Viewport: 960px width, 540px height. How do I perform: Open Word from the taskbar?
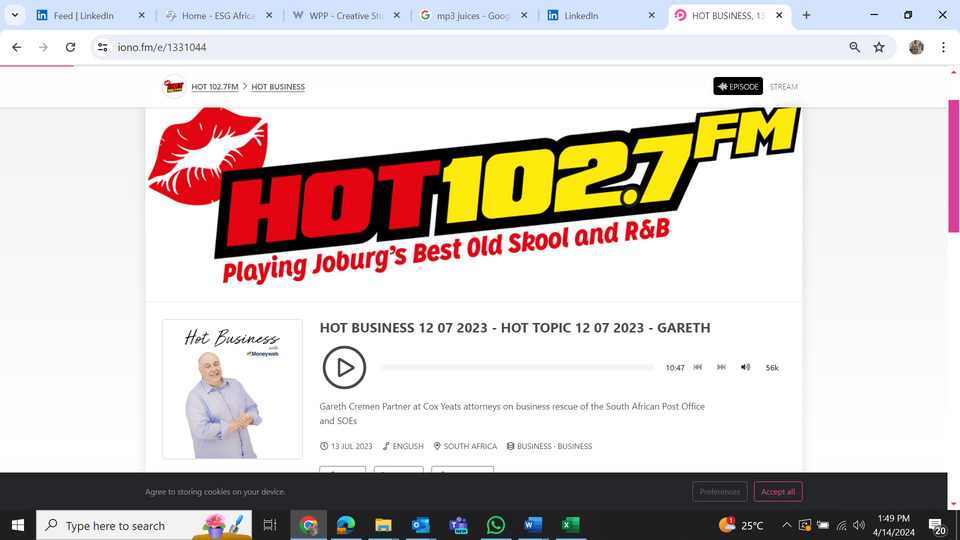click(533, 525)
